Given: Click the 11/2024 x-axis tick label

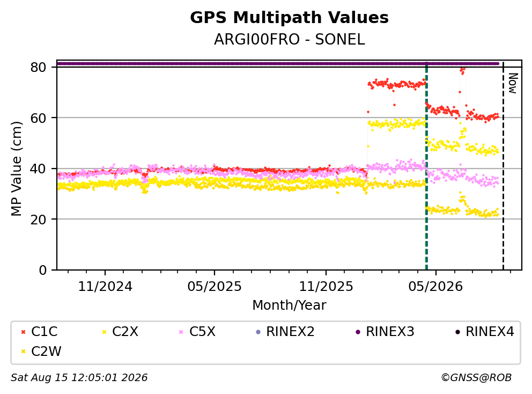Looking at the screenshot, I should click(105, 287).
